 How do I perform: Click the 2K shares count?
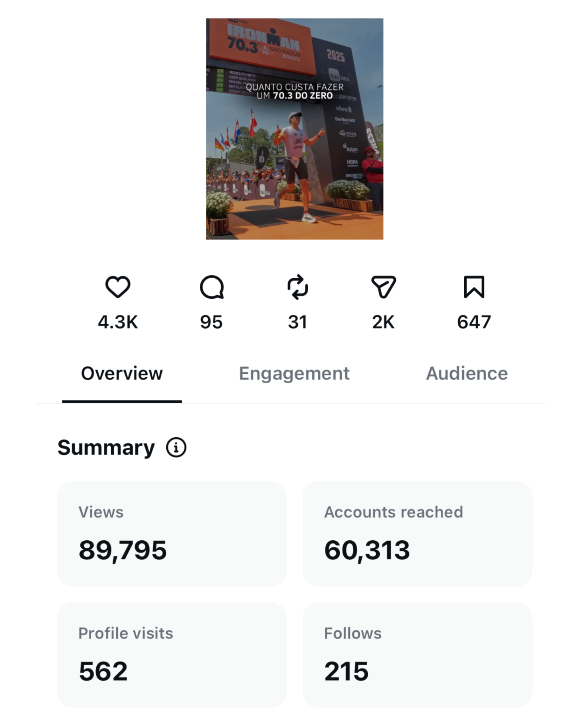[383, 322]
